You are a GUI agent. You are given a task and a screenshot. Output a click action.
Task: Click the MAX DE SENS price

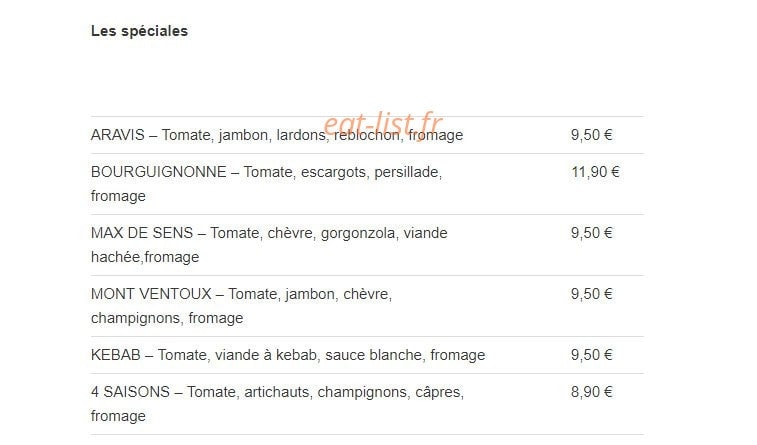pyautogui.click(x=591, y=233)
